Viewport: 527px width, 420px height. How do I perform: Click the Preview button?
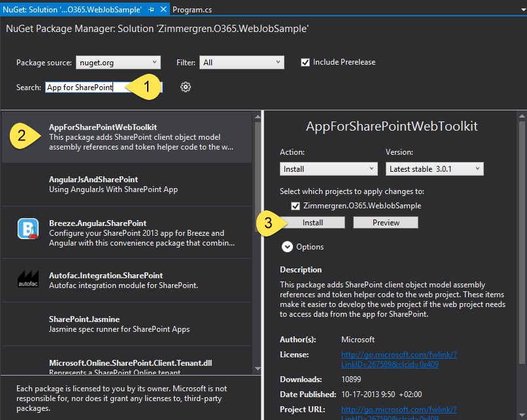[385, 222]
